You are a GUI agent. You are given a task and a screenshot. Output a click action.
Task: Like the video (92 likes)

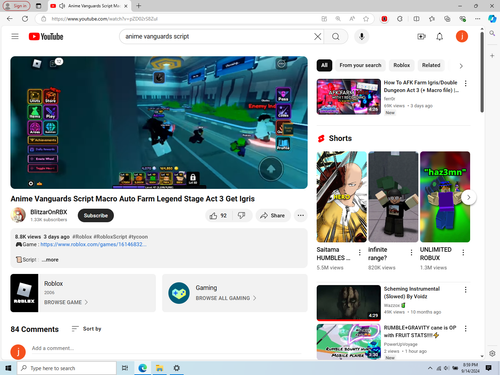tap(218, 216)
